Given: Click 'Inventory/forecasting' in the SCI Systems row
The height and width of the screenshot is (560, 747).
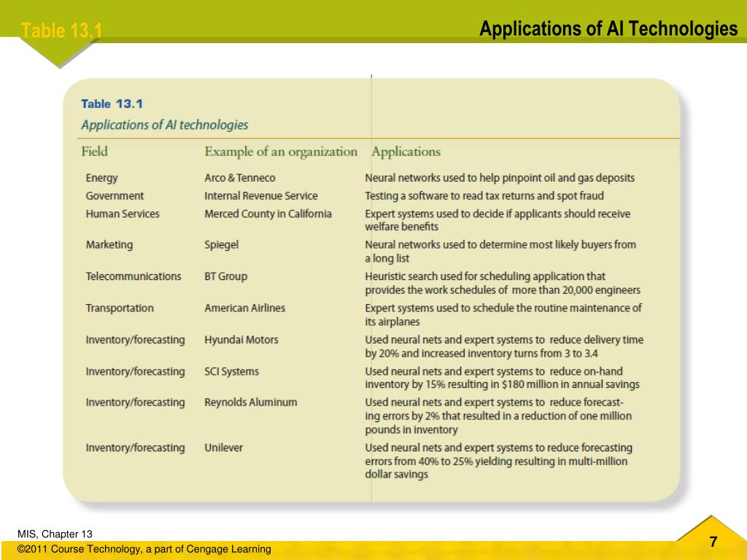Looking at the screenshot, I should (x=135, y=371).
